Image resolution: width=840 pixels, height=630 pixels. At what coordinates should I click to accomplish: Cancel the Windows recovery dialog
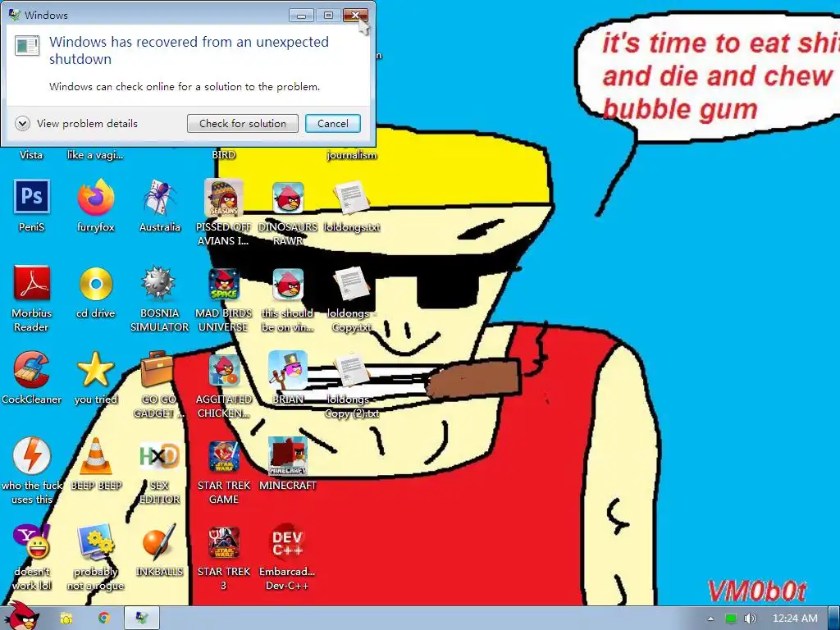[x=333, y=124]
